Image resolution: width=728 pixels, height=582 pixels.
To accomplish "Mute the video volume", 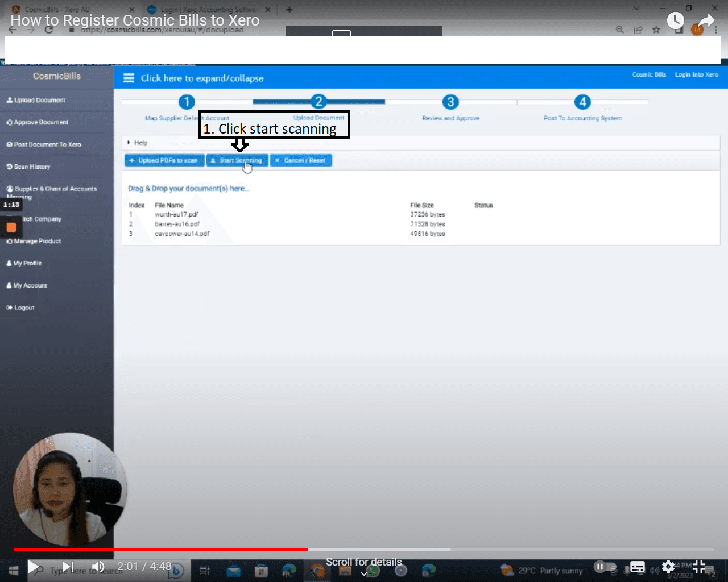I will pos(98,567).
